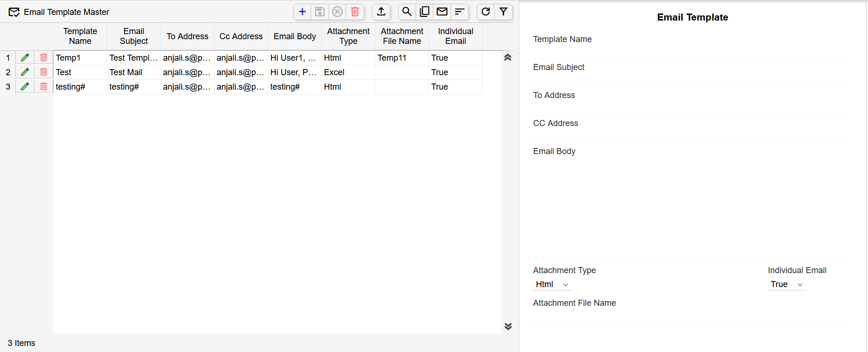The width and height of the screenshot is (868, 352).
Task: Sort by To Address column header
Action: 187,36
